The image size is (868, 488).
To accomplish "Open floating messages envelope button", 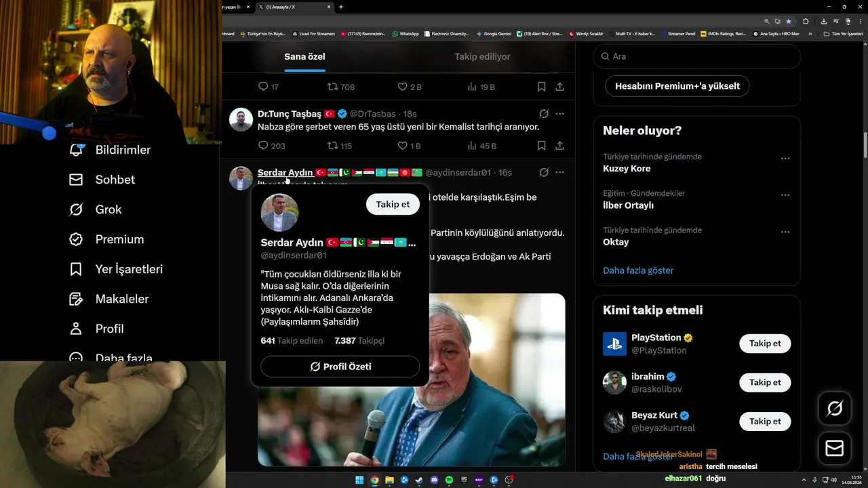I will click(x=835, y=449).
